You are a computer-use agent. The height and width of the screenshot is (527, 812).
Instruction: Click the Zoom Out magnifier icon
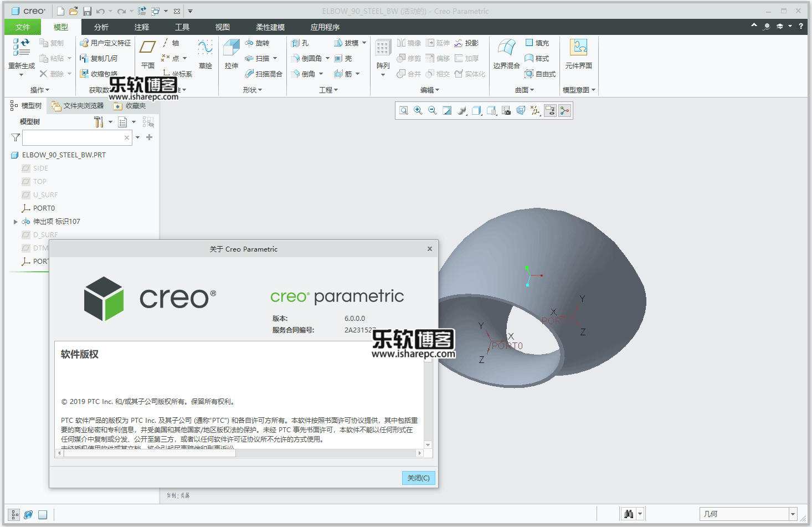pos(433,111)
